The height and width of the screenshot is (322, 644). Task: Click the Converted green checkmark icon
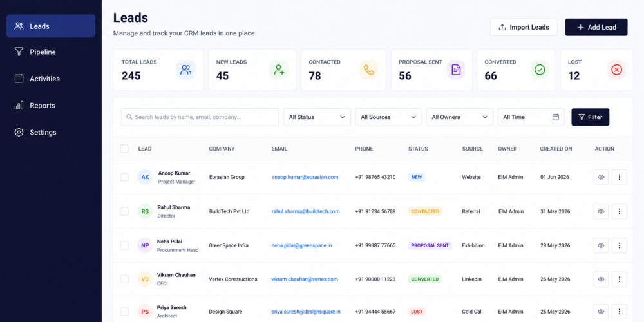540,70
